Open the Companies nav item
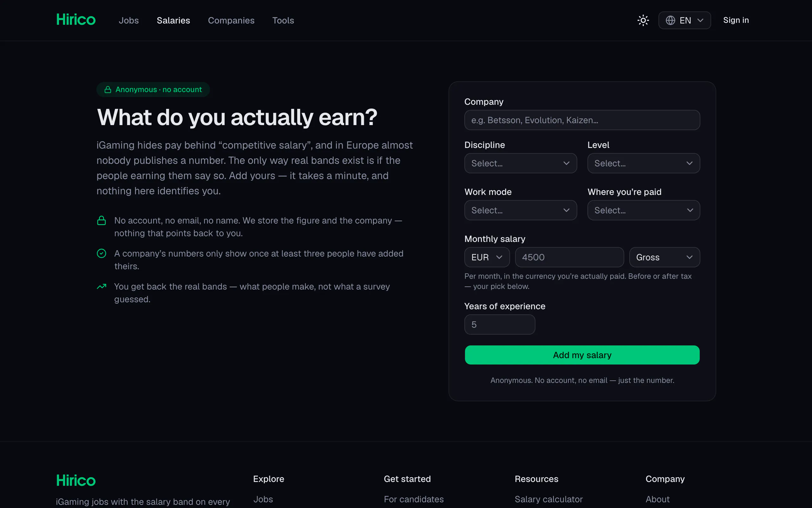The image size is (812, 508). pyautogui.click(x=231, y=21)
